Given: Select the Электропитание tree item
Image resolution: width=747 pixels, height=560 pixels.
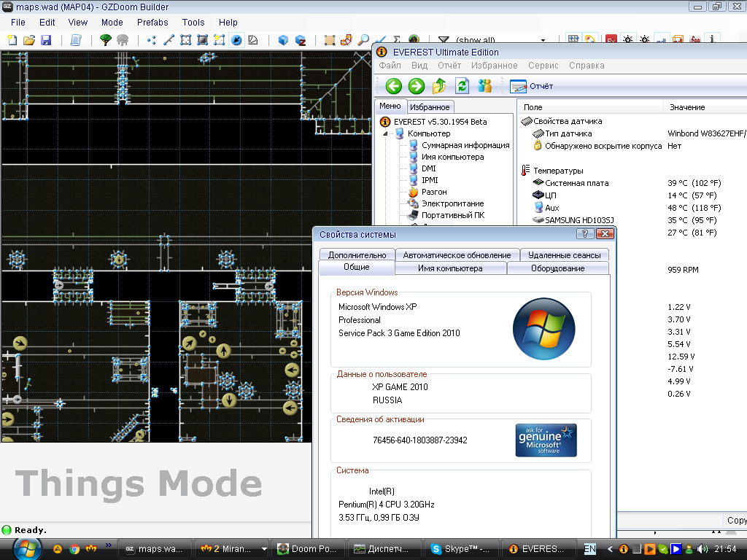Looking at the screenshot, I should (x=452, y=204).
